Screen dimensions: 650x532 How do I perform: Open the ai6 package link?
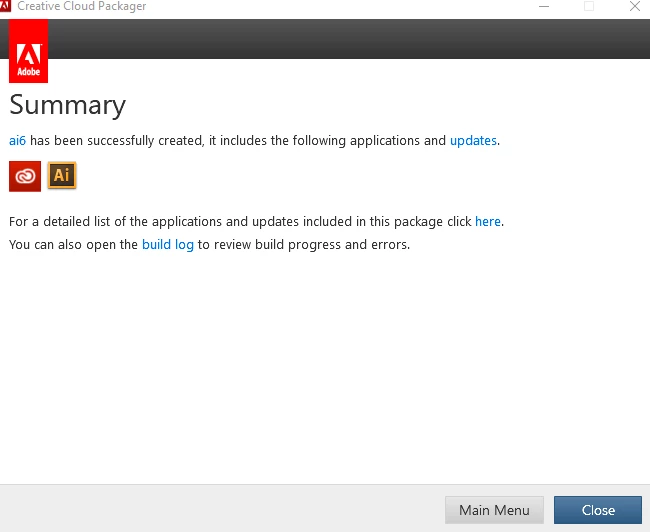17,141
